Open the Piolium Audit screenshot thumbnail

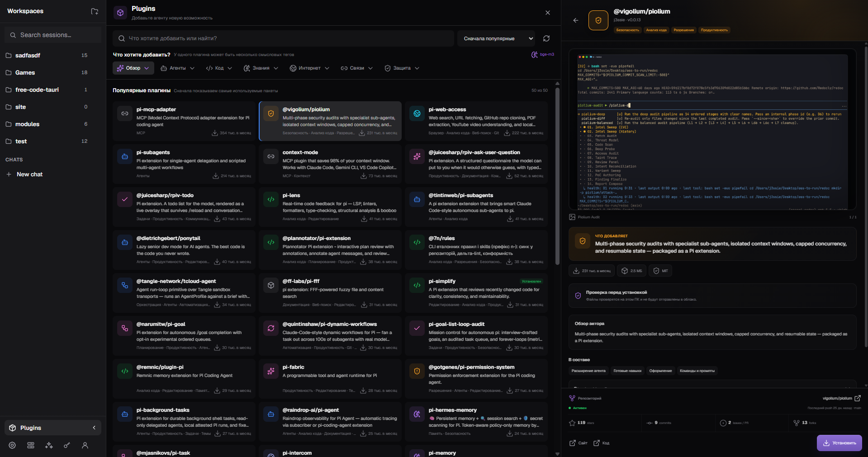(712, 129)
